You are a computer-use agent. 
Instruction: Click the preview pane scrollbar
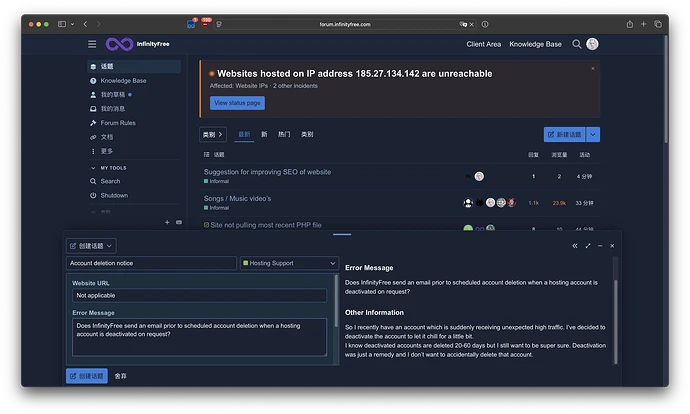click(615, 322)
